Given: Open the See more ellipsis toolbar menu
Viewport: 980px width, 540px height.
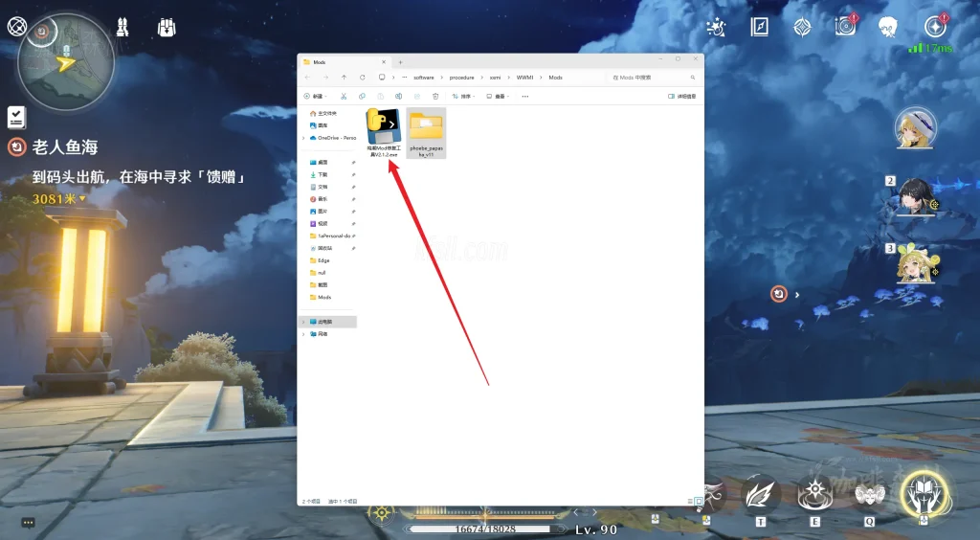Looking at the screenshot, I should click(x=525, y=97).
